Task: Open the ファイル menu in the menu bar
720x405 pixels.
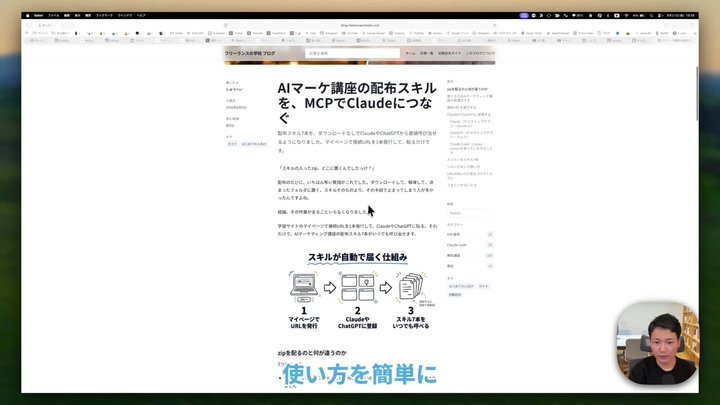Action: click(x=54, y=15)
